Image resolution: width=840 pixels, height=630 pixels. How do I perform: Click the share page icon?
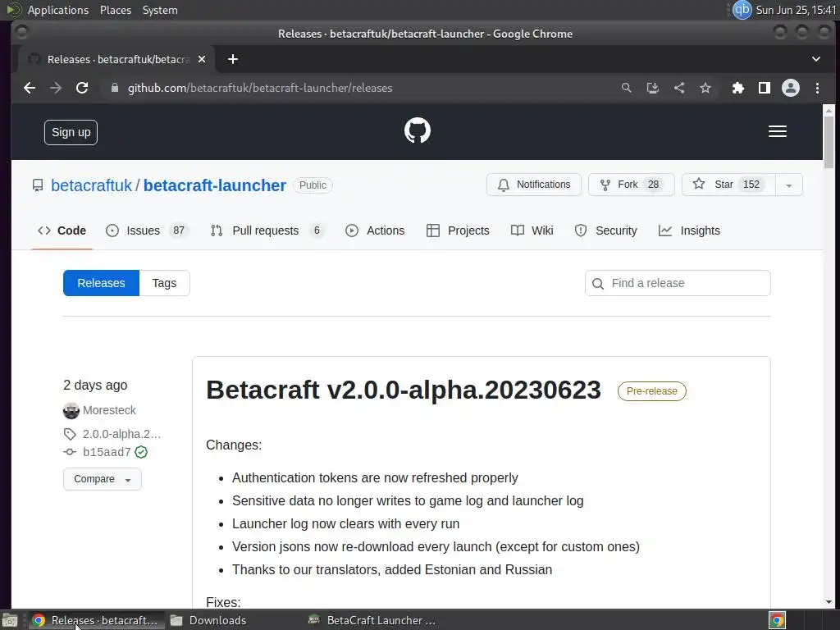[678, 88]
